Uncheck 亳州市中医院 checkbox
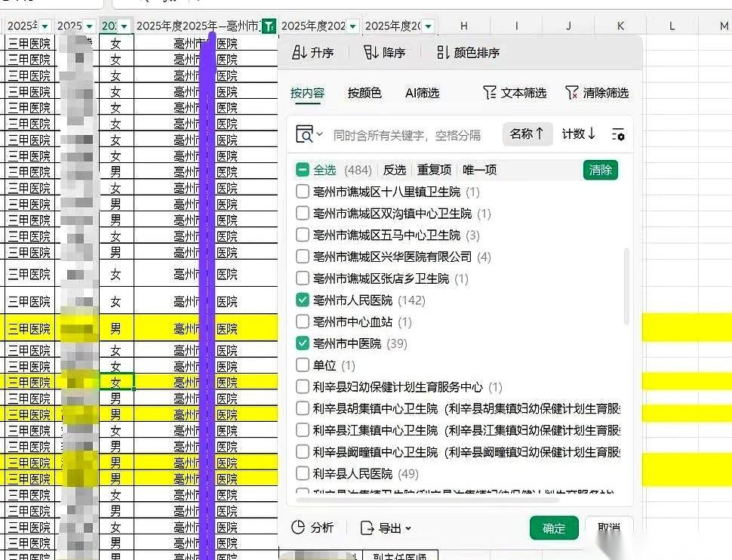 (303, 343)
